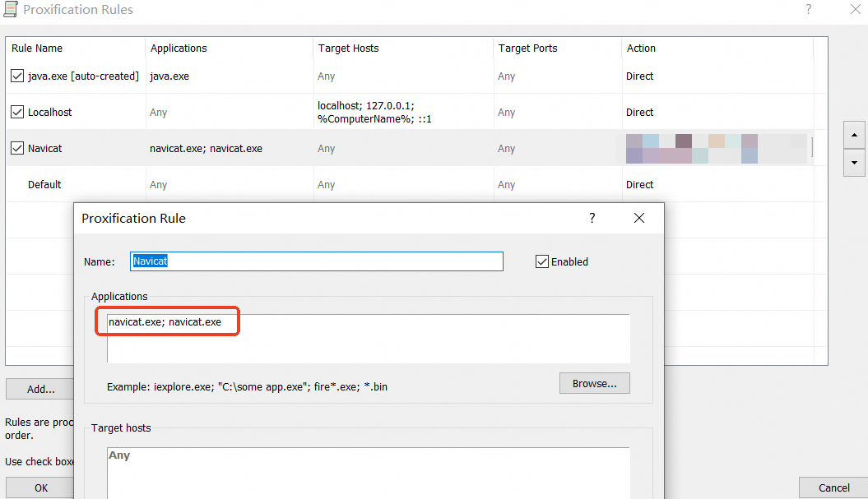Toggle the Enabled checkbox in rule dialog
This screenshot has height=499, width=868.
[541, 261]
